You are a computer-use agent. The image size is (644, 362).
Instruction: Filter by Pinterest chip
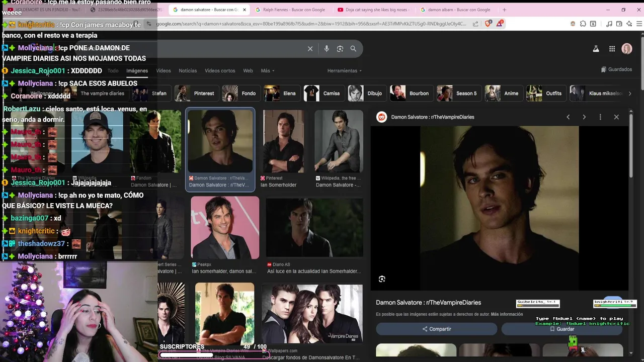(x=196, y=94)
